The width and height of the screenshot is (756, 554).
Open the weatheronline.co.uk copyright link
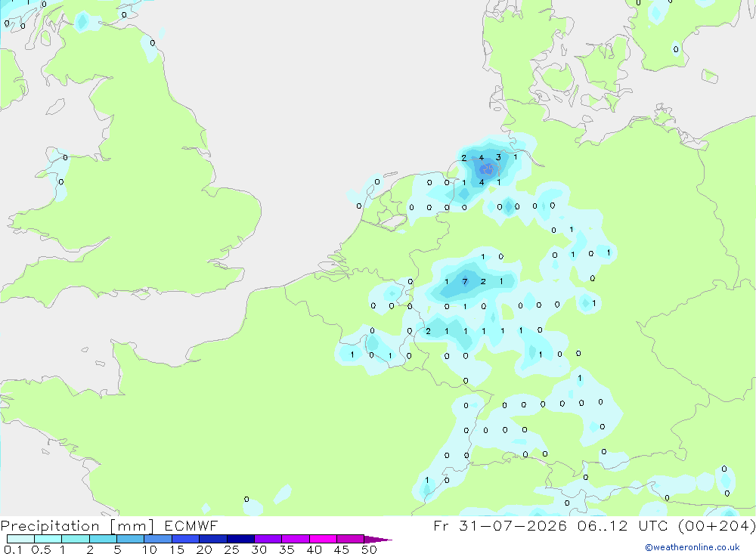692,547
